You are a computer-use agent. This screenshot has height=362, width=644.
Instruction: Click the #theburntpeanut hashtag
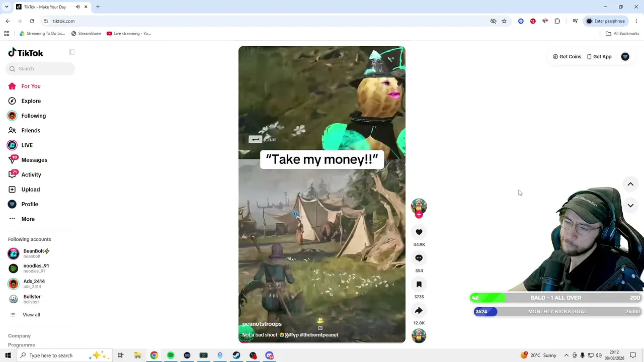[x=319, y=335]
